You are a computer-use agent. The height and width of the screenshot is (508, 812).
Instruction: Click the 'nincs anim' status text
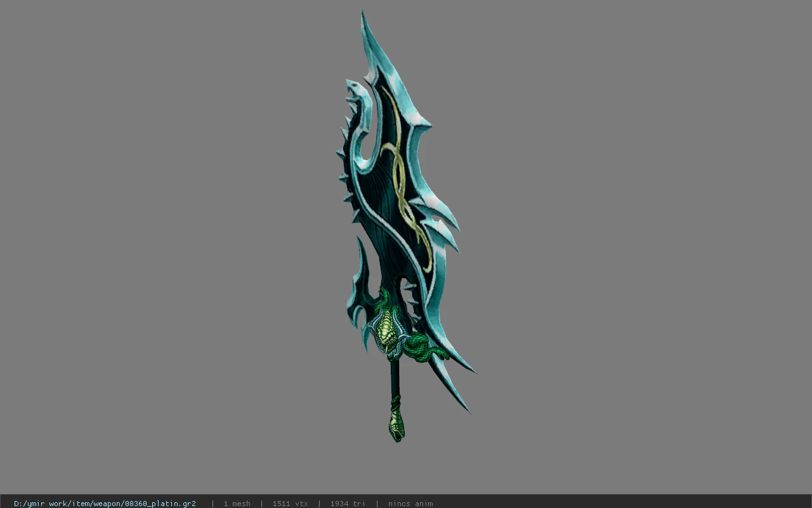pyautogui.click(x=410, y=504)
